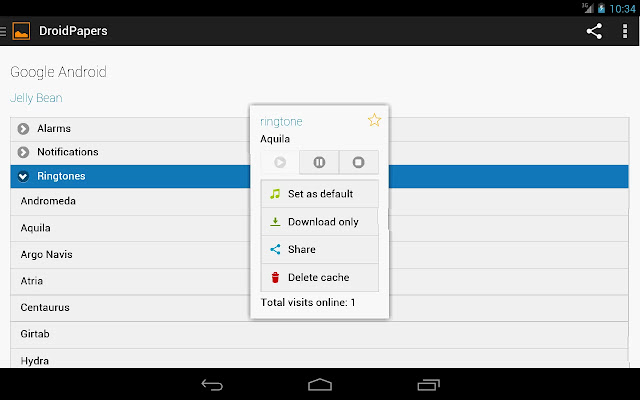Tap the DroidPapers app logo icon
This screenshot has width=640, height=400.
point(21,31)
